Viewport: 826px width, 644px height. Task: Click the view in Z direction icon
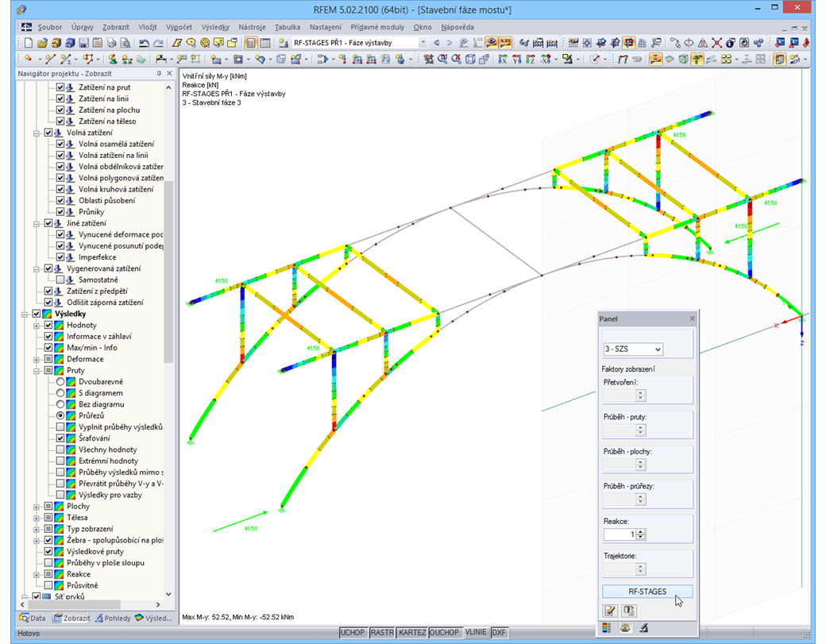click(x=531, y=59)
